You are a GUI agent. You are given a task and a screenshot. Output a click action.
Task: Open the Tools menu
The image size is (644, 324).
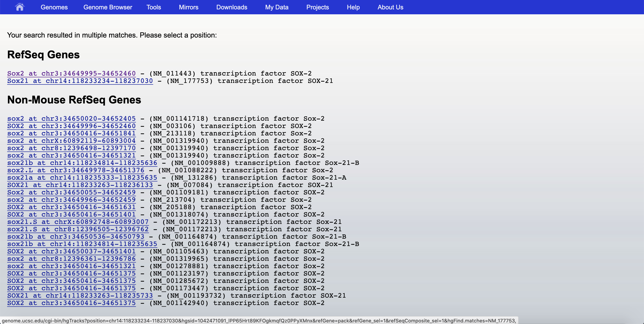[x=153, y=7]
